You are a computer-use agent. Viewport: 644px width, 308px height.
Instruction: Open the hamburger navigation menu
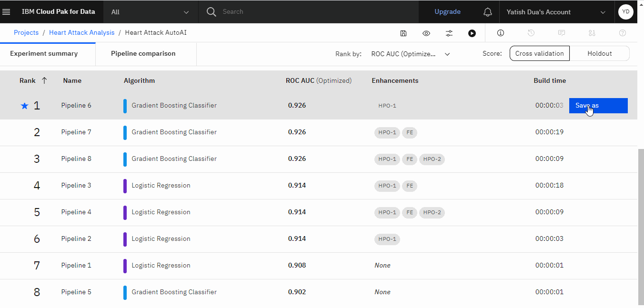click(x=7, y=12)
